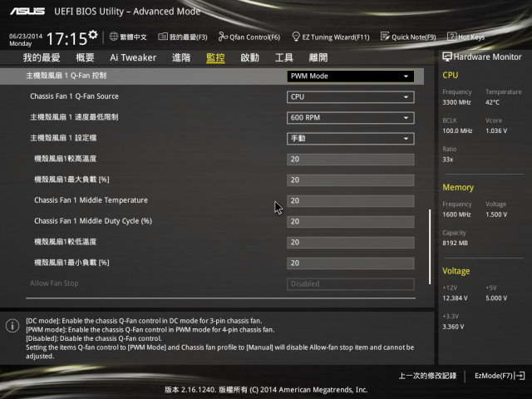Click the Allow Fan Stop label
Image resolution: width=532 pixels, height=399 pixels.
(x=54, y=283)
